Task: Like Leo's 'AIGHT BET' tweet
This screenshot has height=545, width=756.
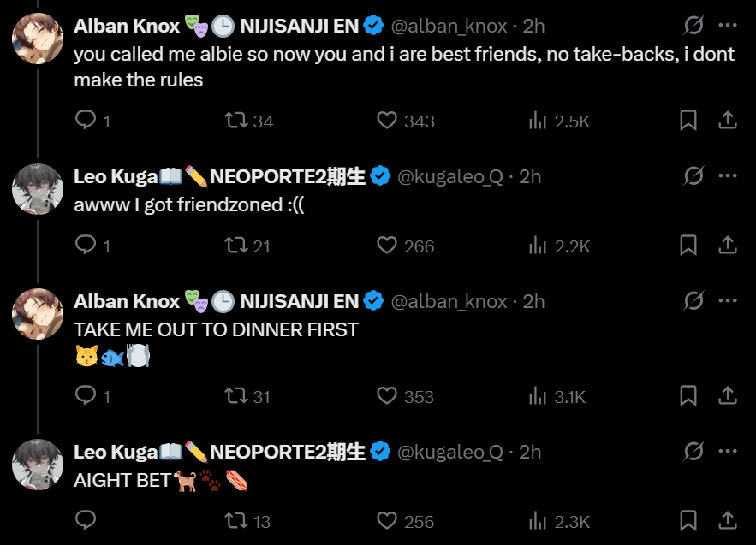Action: coord(388,521)
